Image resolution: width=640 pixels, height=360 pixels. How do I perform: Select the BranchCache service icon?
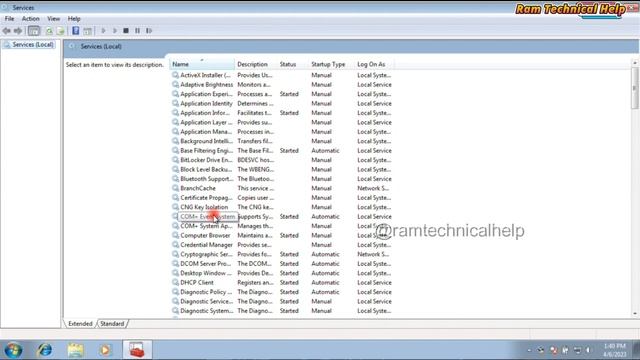tap(175, 188)
